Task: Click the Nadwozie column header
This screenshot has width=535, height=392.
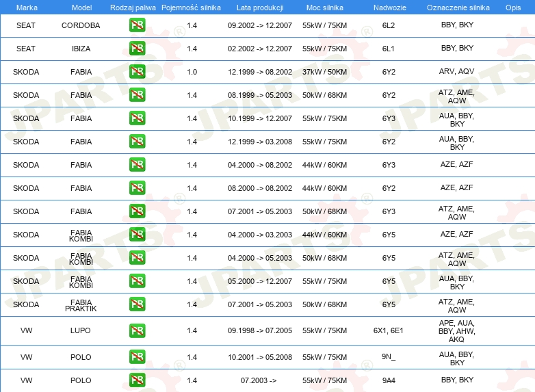Action: click(390, 8)
